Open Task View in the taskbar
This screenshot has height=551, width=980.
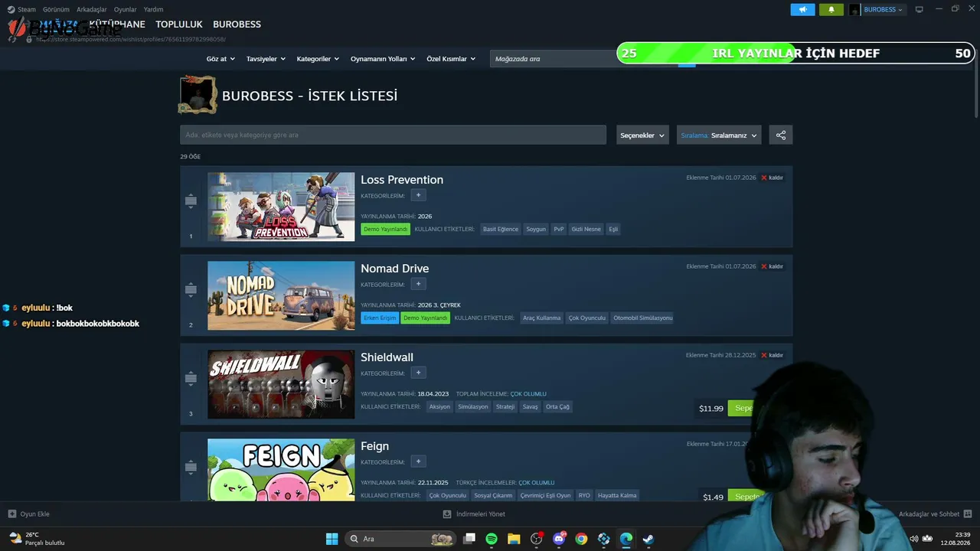pyautogui.click(x=469, y=539)
